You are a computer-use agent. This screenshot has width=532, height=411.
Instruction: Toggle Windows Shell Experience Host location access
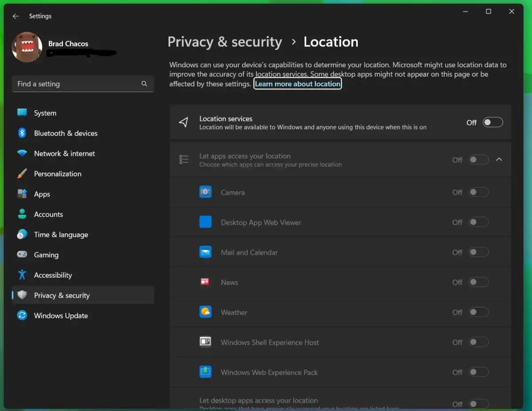[478, 342]
